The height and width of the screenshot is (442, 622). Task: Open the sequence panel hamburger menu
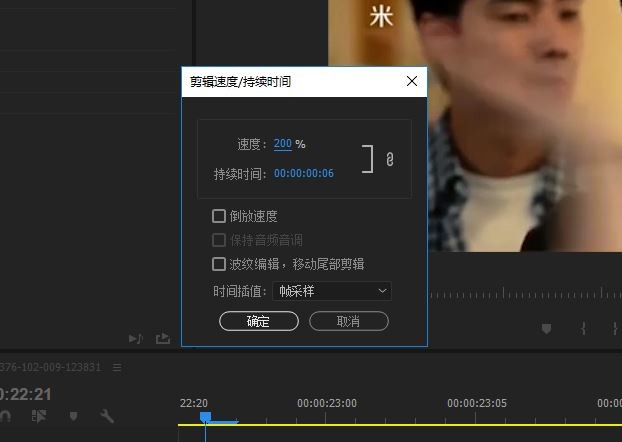(x=116, y=367)
